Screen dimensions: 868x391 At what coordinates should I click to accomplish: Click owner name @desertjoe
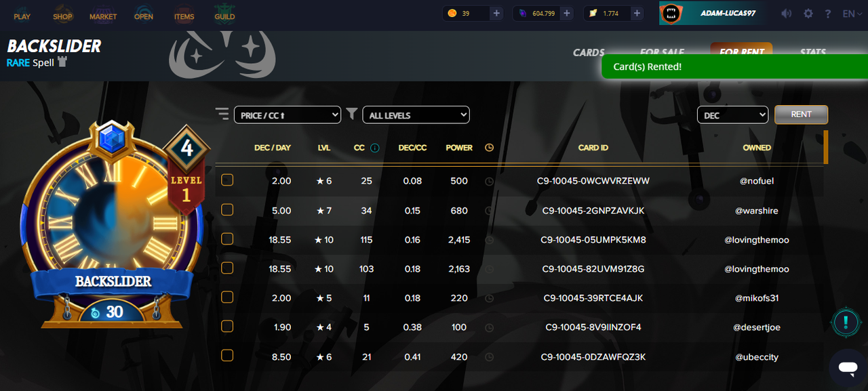(757, 327)
